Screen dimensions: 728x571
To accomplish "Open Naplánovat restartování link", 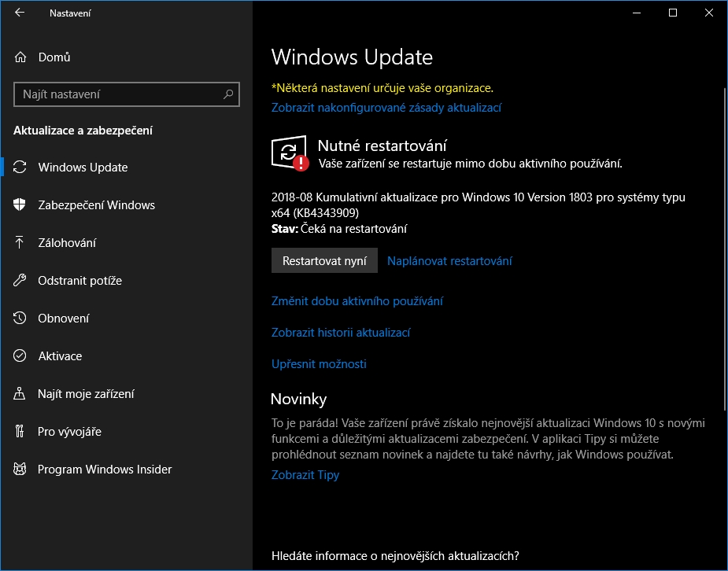I will [x=449, y=260].
